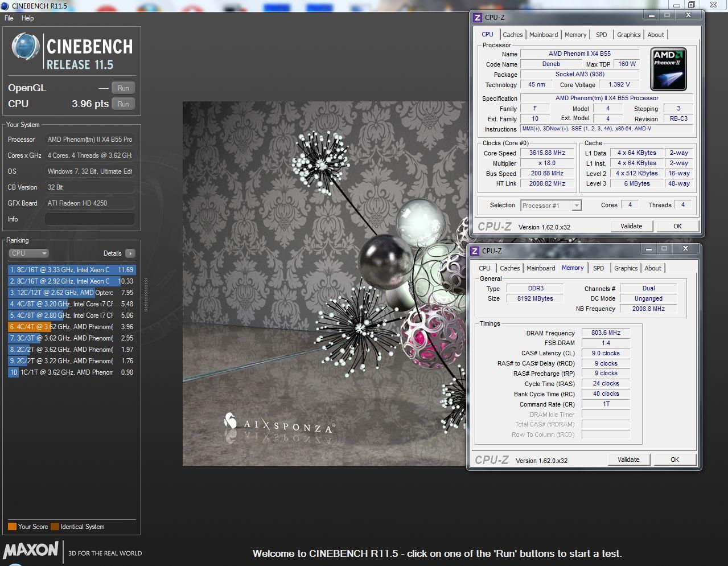Close the CPU-Z Memory window
Image resolution: width=728 pixels, height=566 pixels.
click(x=685, y=249)
